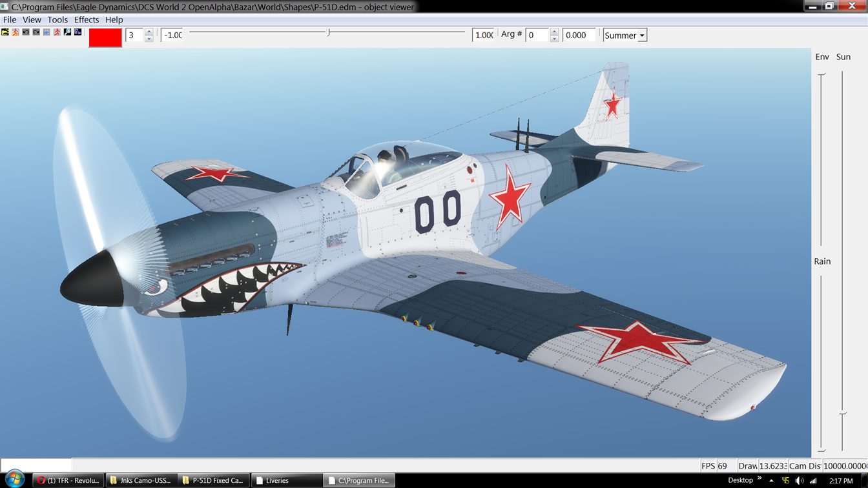Click the horizontal animation argument slider handle
This screenshot has width=868, height=488.
coord(329,32)
